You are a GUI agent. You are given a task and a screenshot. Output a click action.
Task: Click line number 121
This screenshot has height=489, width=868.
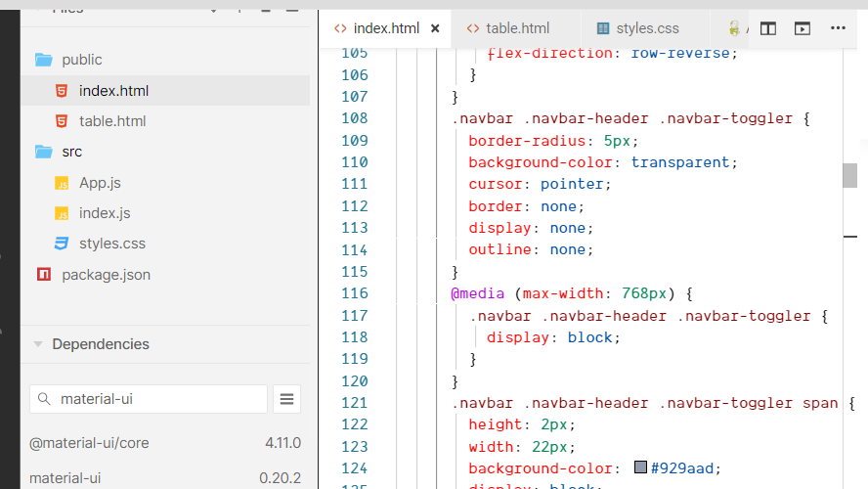coord(354,403)
